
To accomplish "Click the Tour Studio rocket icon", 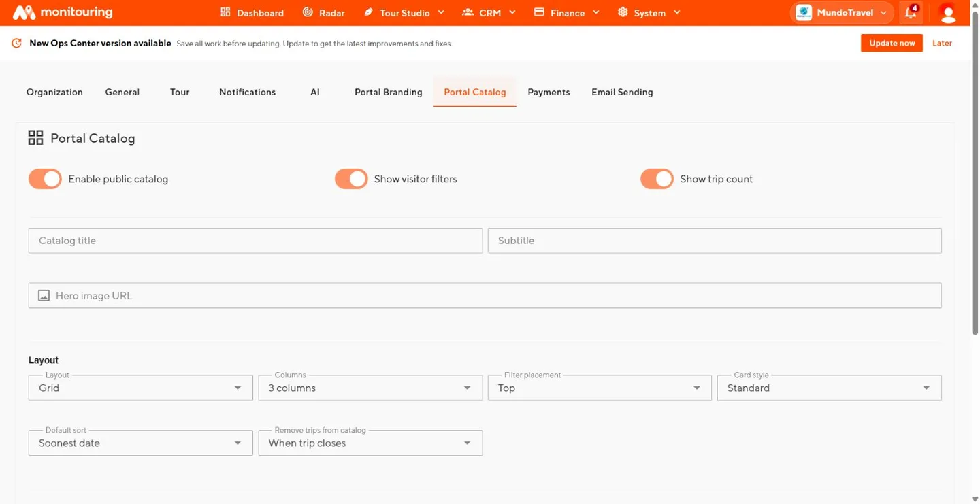I will (x=368, y=12).
